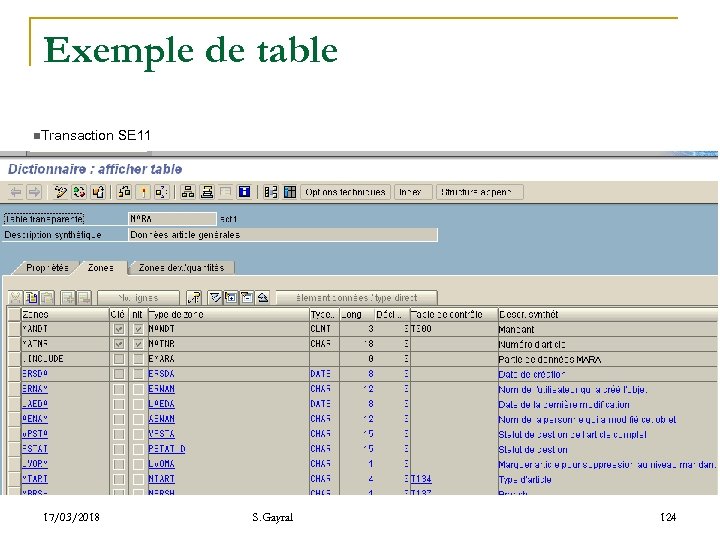Toggle Clé checkbox for MTART row
This screenshot has height=540, width=720.
click(x=119, y=479)
